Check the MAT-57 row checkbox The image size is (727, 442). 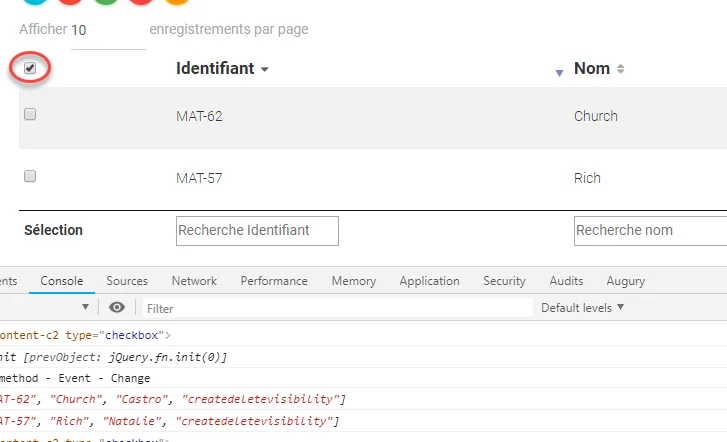click(30, 177)
